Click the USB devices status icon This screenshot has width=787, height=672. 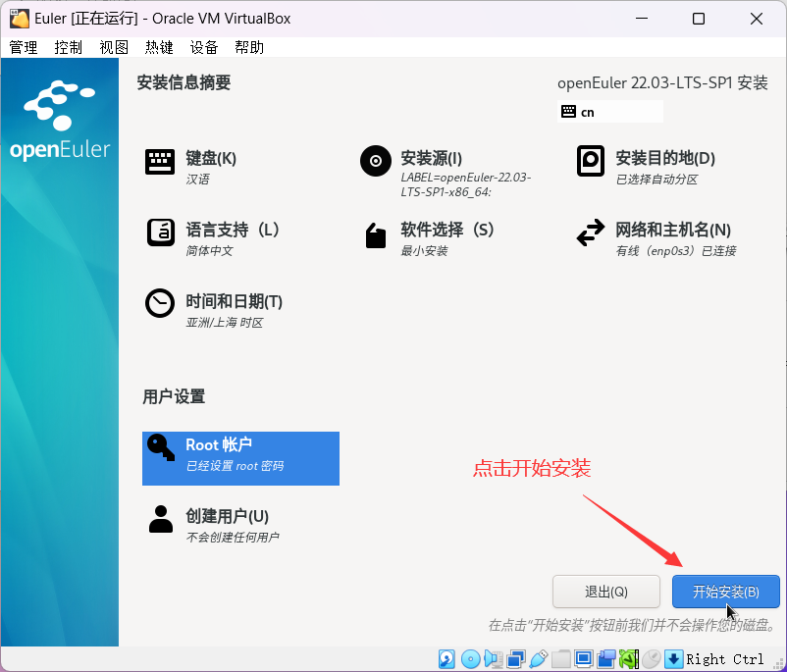(x=539, y=659)
